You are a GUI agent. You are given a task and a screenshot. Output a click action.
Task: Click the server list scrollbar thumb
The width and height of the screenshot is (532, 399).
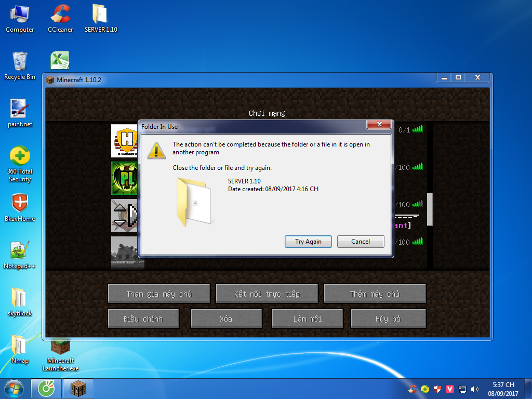tap(430, 209)
